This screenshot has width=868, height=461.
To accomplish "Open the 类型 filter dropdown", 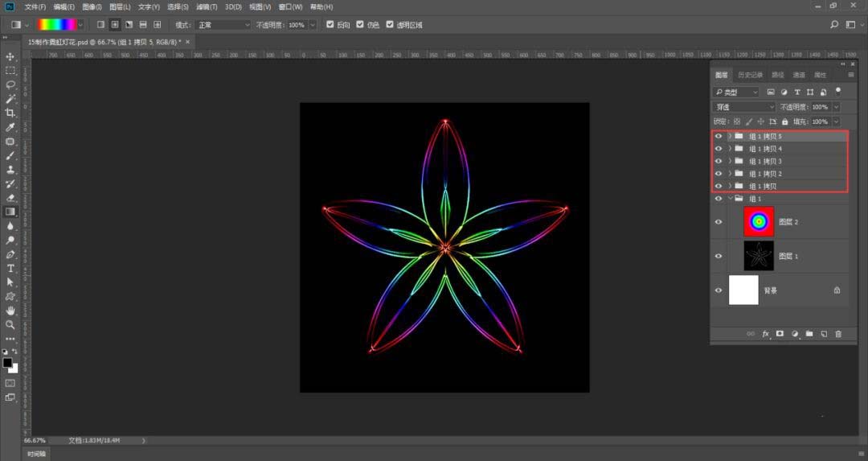I will tap(736, 92).
